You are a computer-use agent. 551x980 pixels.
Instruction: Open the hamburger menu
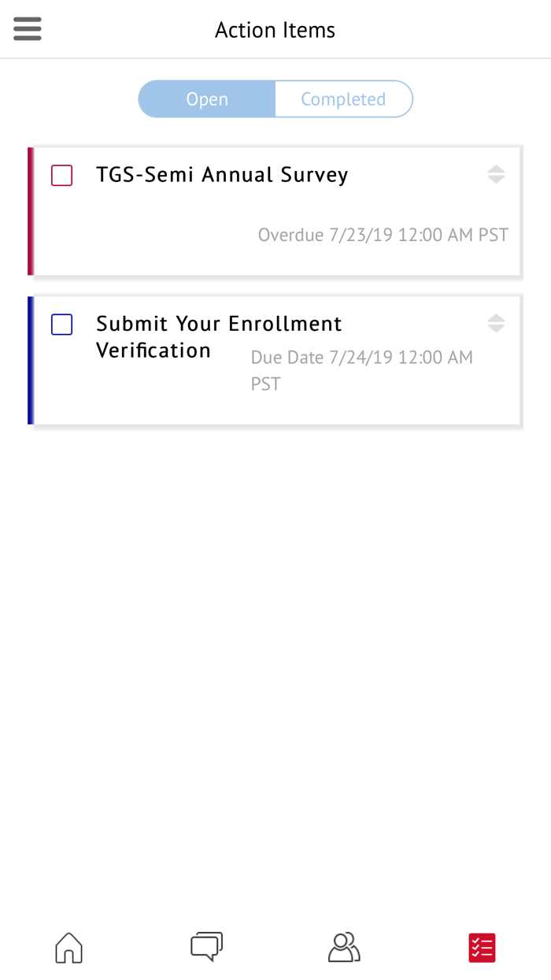pyautogui.click(x=27, y=28)
